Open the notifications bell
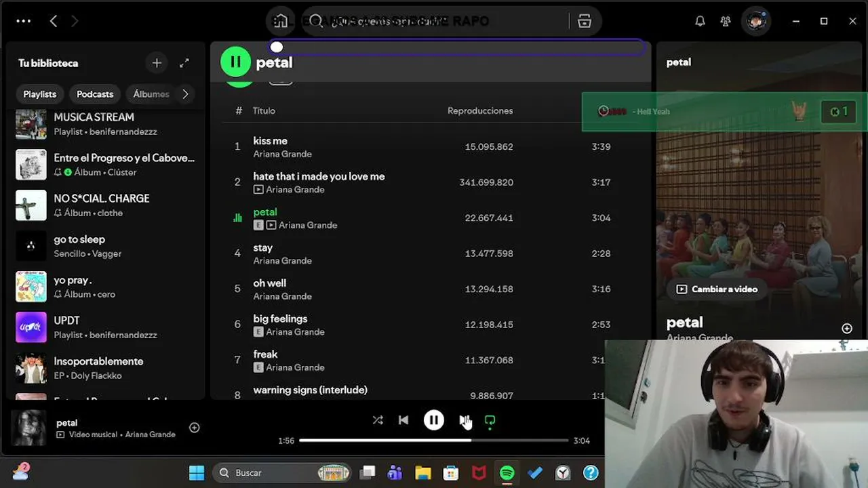The height and width of the screenshot is (488, 868). point(700,21)
